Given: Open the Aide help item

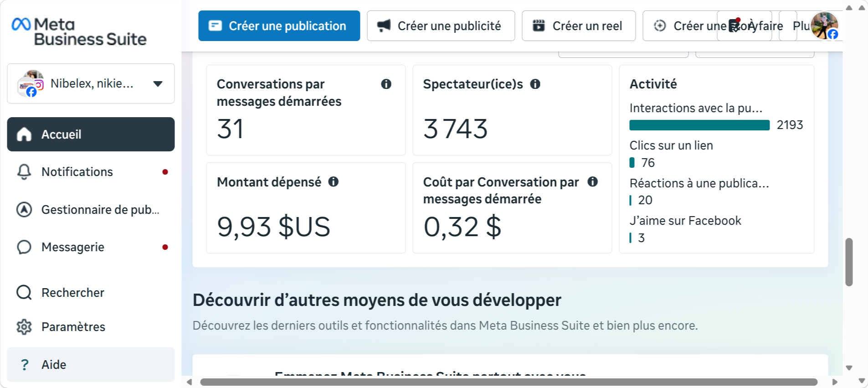Looking at the screenshot, I should click(91, 364).
